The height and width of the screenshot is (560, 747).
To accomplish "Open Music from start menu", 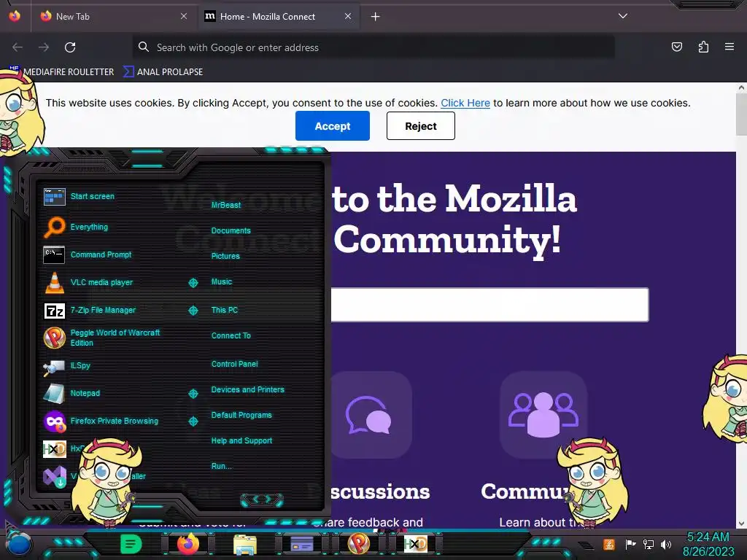I will coord(222,282).
